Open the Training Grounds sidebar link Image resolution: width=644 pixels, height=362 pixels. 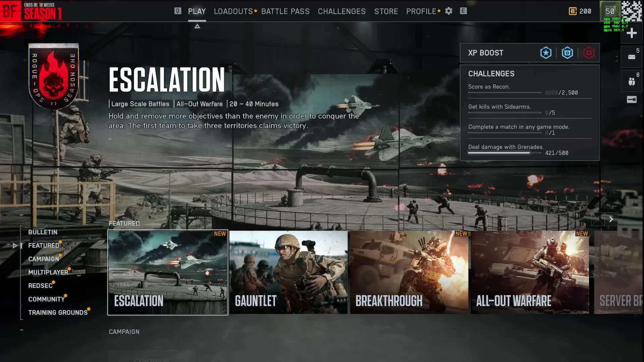click(x=58, y=312)
